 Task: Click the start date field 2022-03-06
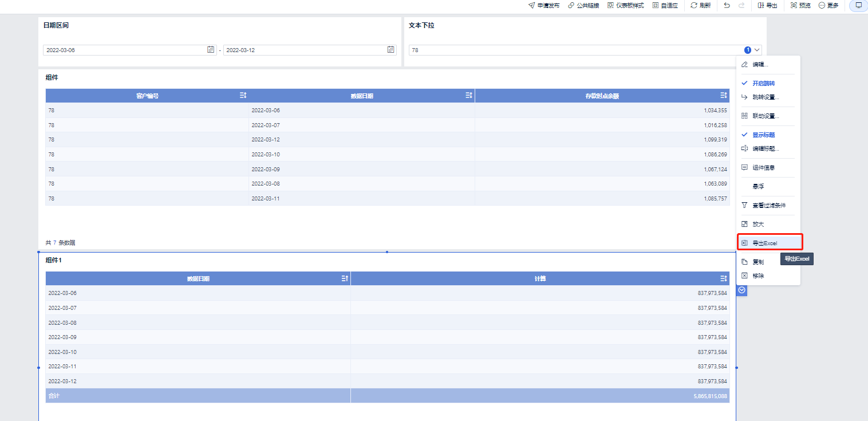[x=129, y=50]
